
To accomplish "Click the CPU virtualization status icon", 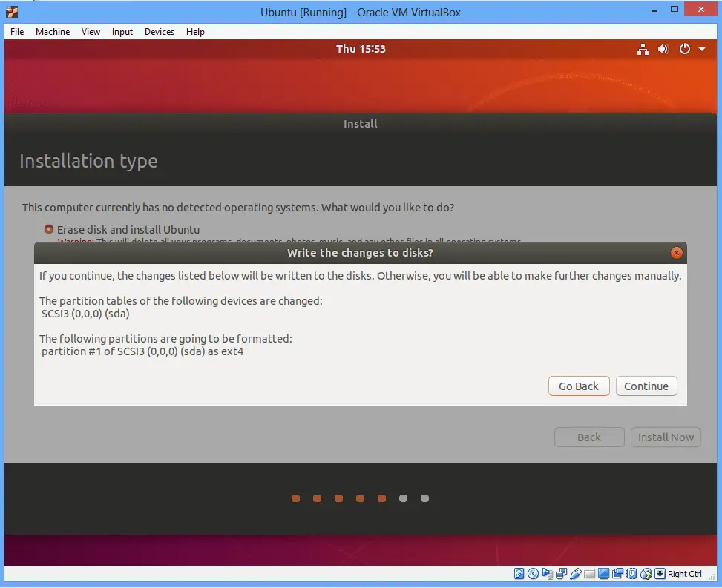I will coord(631,574).
